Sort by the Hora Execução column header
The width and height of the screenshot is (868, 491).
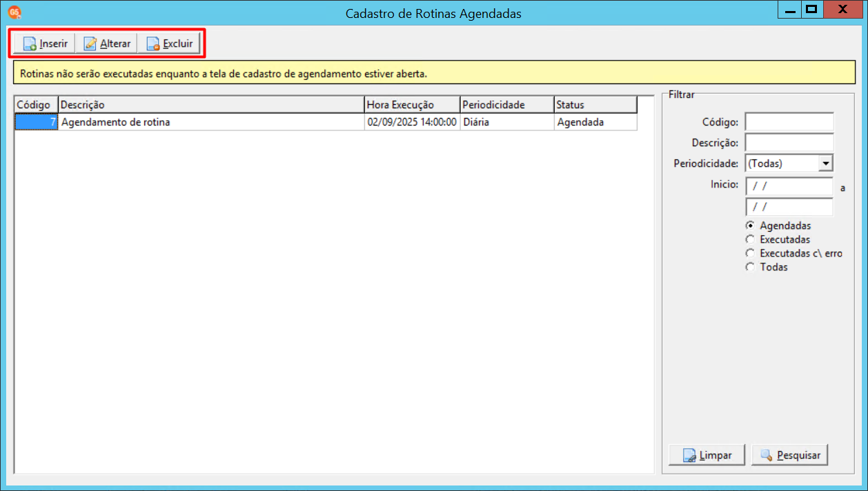(412, 105)
